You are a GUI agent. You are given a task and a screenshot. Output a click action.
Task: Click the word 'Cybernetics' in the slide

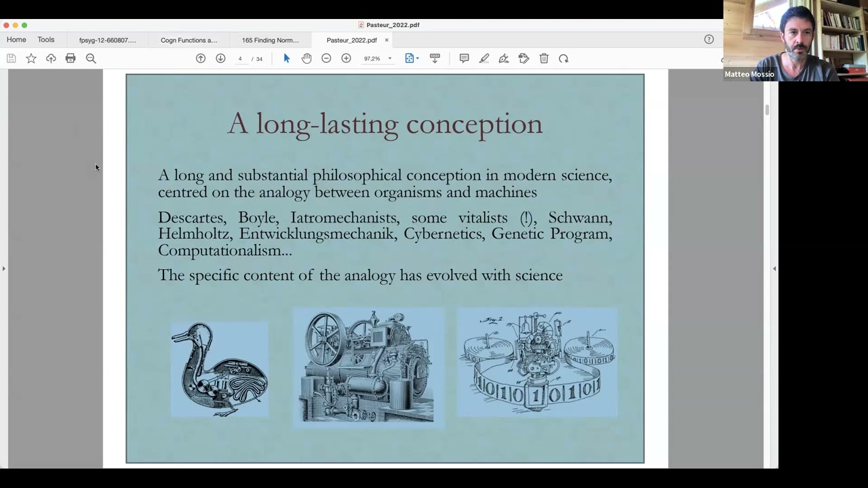click(443, 234)
